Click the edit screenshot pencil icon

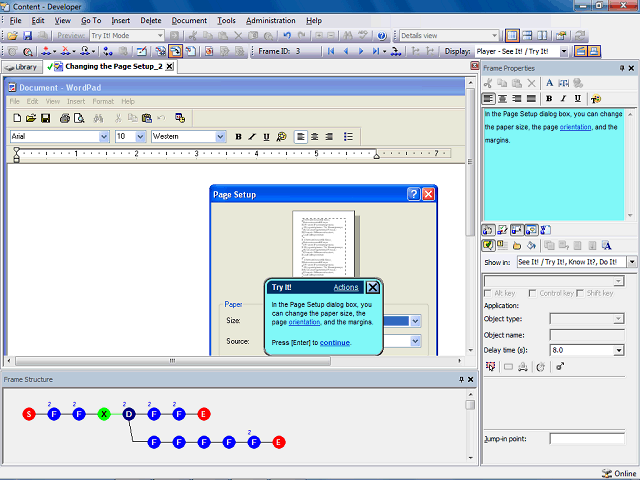(142, 51)
